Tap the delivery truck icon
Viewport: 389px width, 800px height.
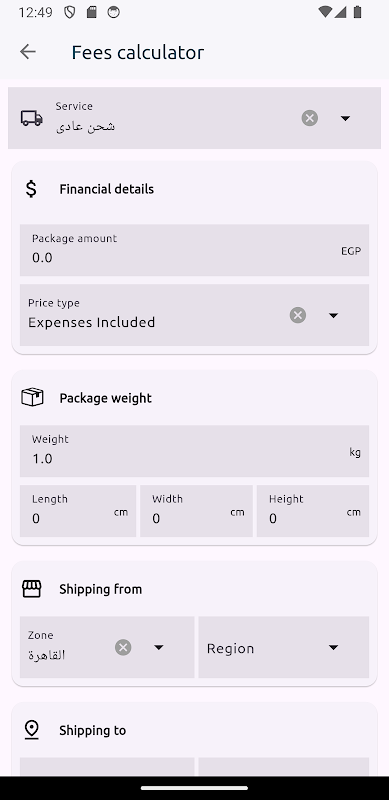click(x=32, y=118)
